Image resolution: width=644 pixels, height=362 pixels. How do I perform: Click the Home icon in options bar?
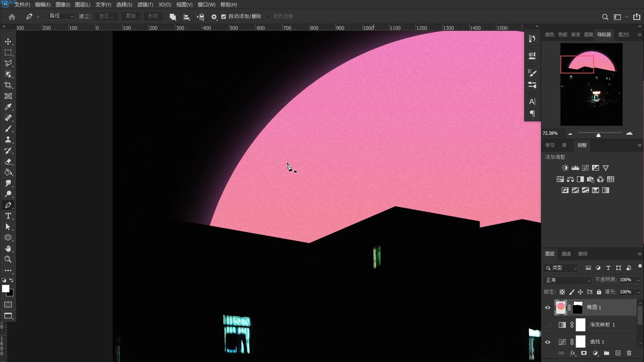[x=12, y=17]
